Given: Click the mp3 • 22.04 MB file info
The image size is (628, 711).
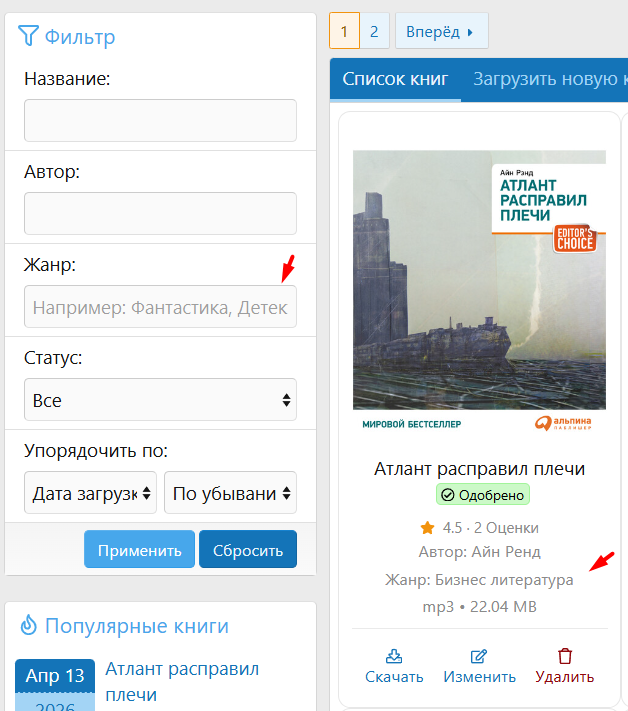Looking at the screenshot, I should click(x=479, y=607).
